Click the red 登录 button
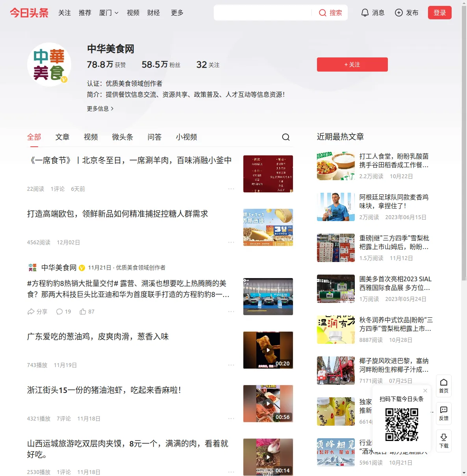 click(x=440, y=13)
